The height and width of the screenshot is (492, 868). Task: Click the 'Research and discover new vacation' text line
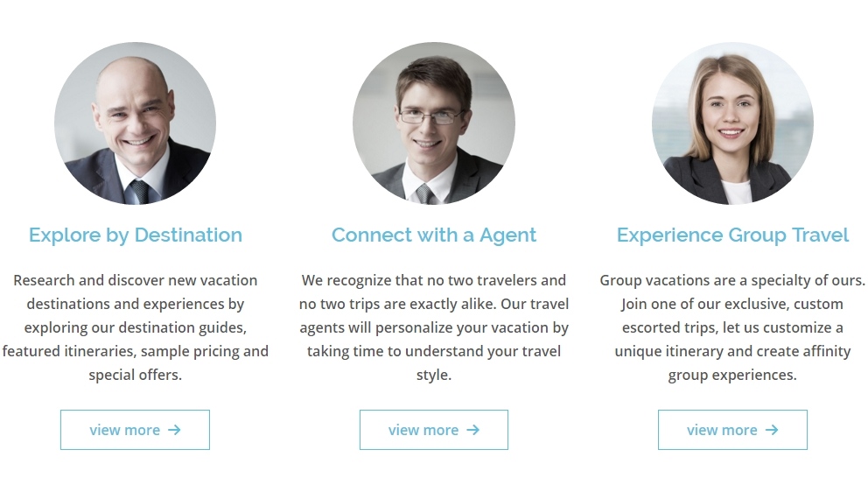pyautogui.click(x=135, y=280)
